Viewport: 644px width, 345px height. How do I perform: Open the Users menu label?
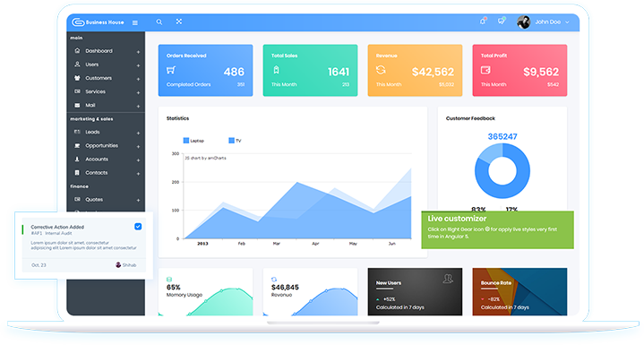coord(91,65)
